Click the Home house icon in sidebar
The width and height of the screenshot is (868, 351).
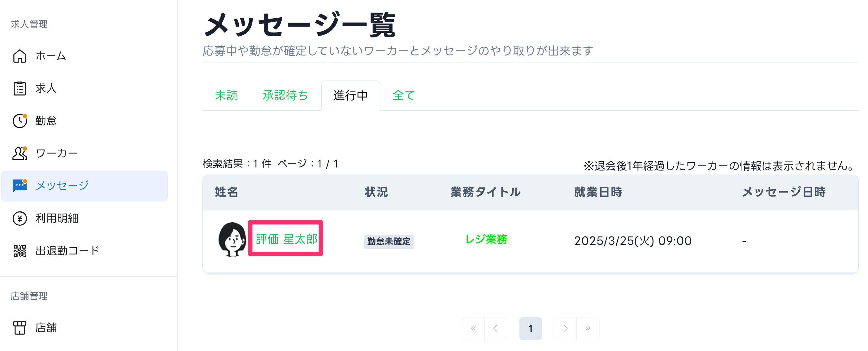pos(20,56)
